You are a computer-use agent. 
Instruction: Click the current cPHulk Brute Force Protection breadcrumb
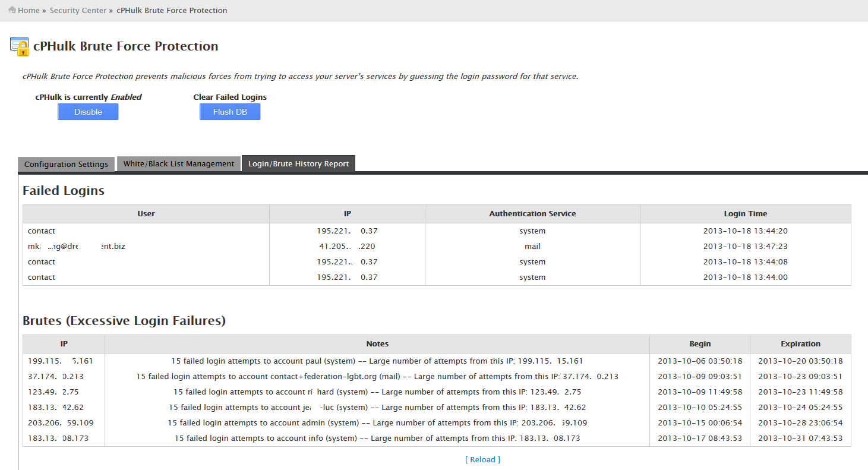tap(172, 10)
